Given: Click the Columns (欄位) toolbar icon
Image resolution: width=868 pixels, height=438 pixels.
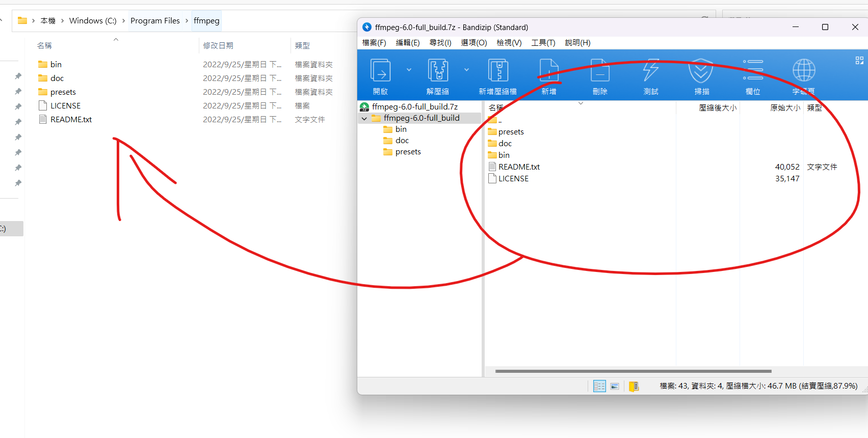Looking at the screenshot, I should 753,70.
